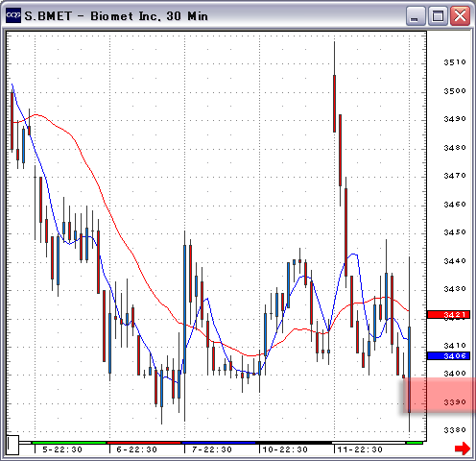Click the red session bar segment
This screenshot has height=461, width=476.
144,443
